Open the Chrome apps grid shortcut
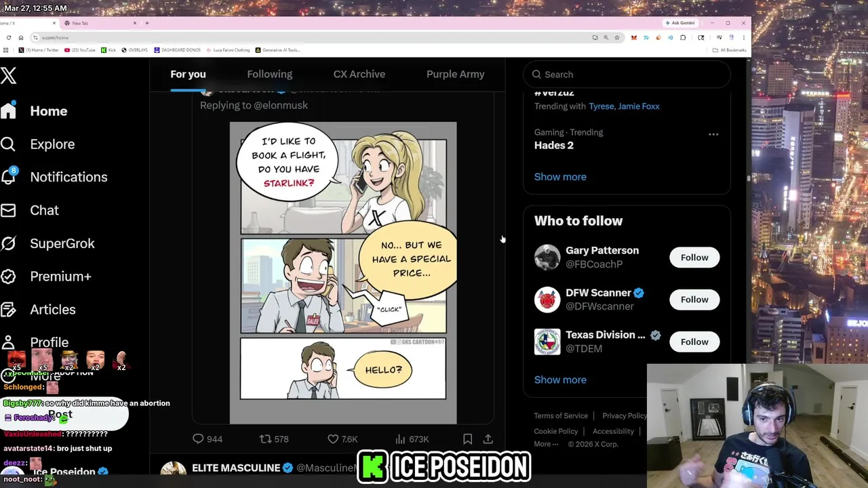This screenshot has width=868, height=488. coord(6,50)
